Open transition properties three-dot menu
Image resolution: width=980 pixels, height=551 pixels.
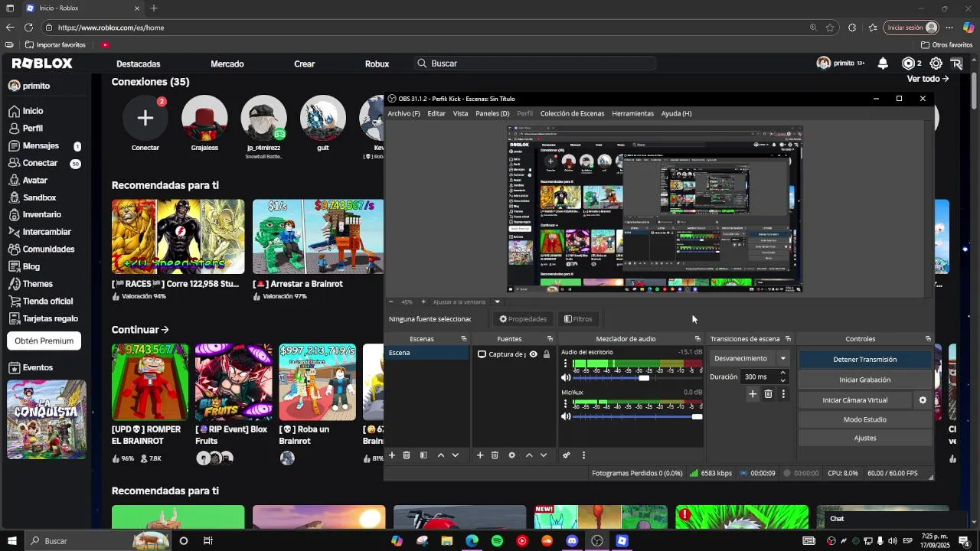(x=783, y=394)
